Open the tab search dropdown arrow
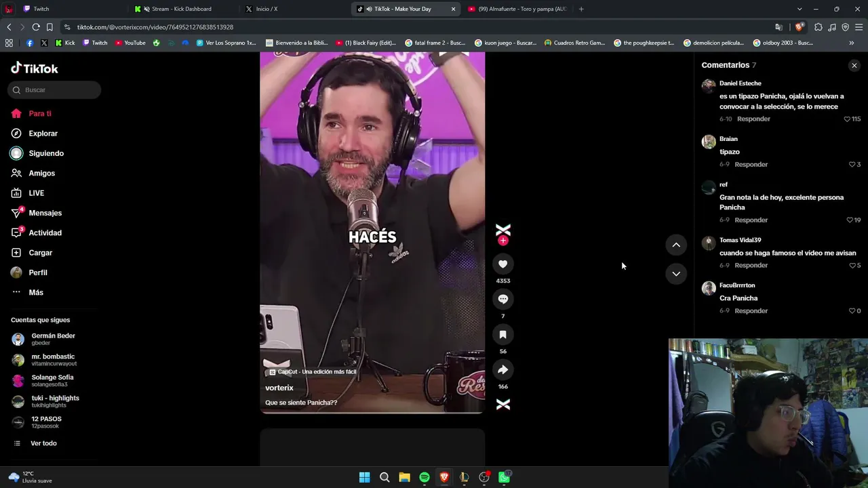 tap(800, 9)
